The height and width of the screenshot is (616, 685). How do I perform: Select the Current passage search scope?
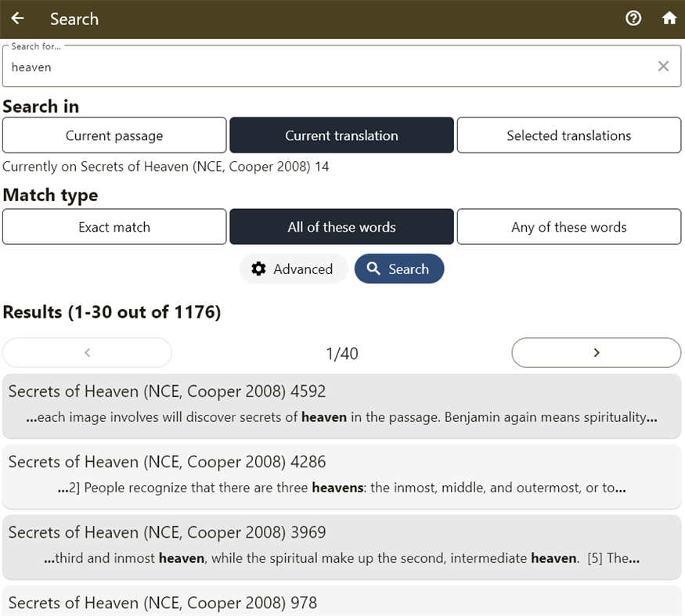tap(114, 135)
